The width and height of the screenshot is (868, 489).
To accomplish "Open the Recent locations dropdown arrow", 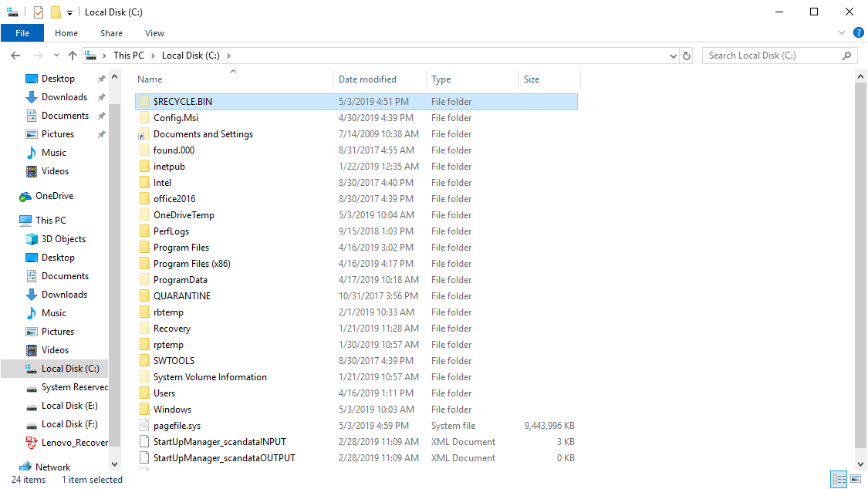I will pos(56,56).
